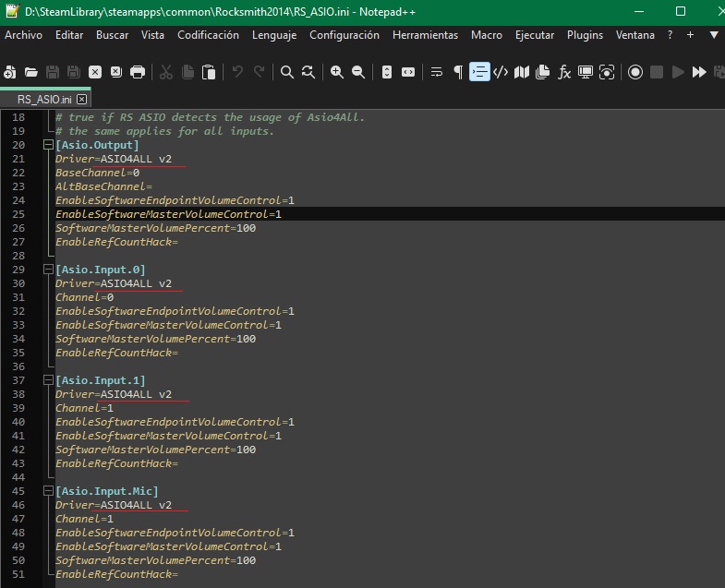Screen dimensions: 725x588
Task: Click the plus button in menu bar
Action: click(690, 35)
